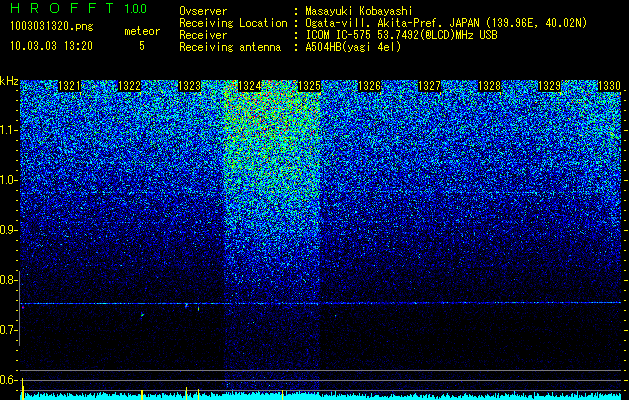Viewport: 629px width, 400px height.
Task: Click the 1329 time marker label
Action: click(x=549, y=86)
